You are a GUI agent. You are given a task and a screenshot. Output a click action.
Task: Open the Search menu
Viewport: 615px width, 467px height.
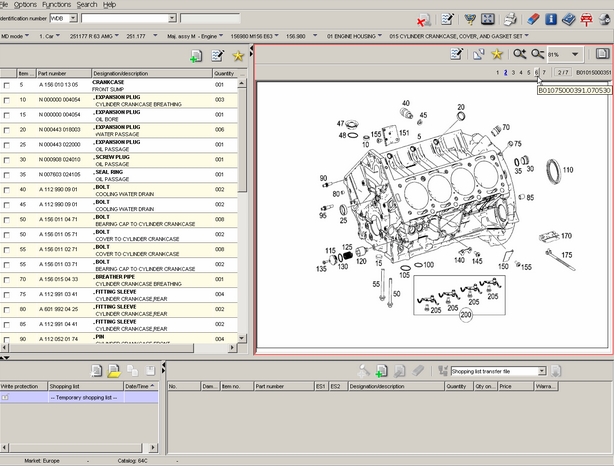coord(87,5)
